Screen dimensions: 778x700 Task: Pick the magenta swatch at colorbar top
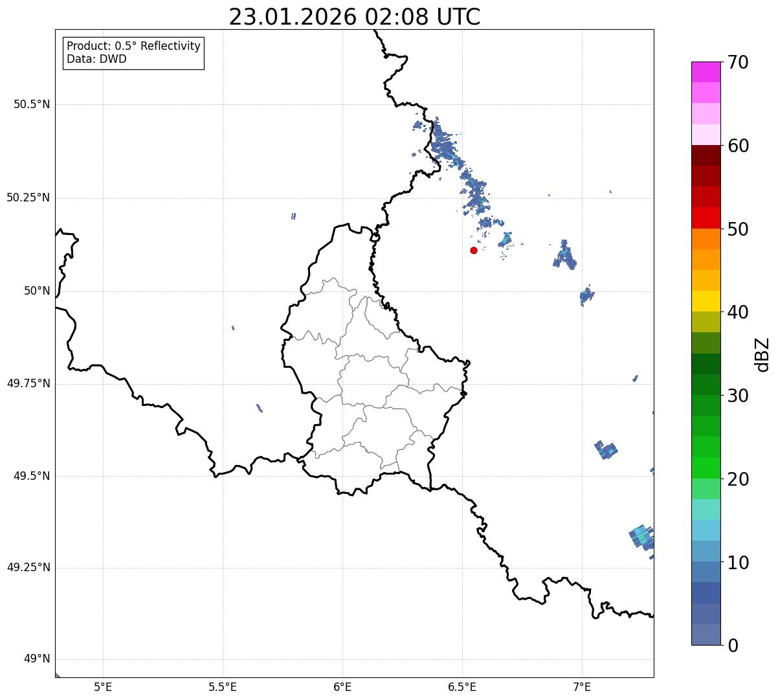tap(706, 72)
